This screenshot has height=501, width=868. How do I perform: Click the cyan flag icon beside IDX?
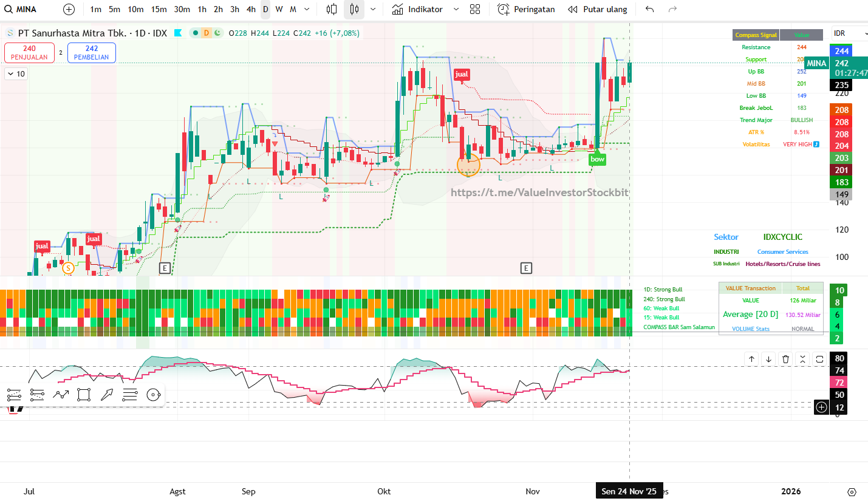[178, 33]
